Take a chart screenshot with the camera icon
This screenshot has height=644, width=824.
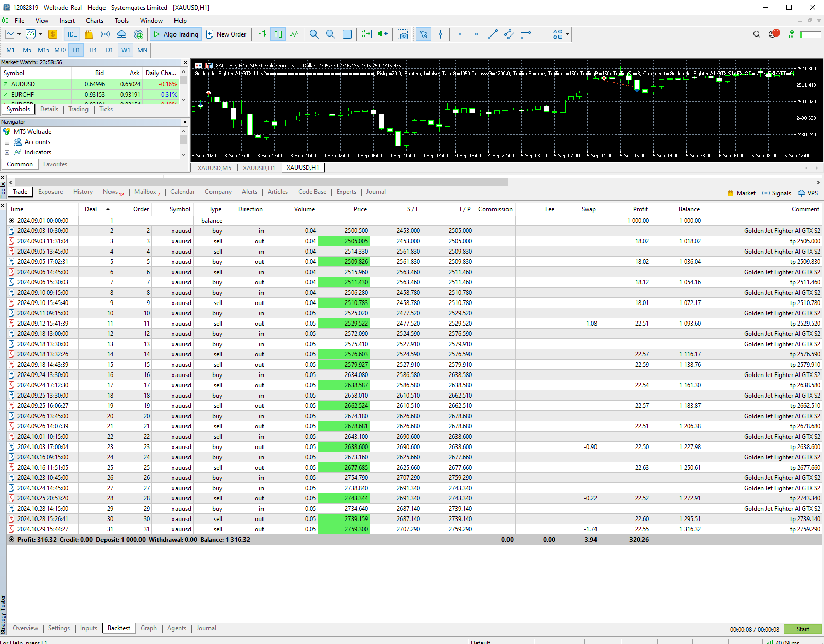(x=403, y=34)
